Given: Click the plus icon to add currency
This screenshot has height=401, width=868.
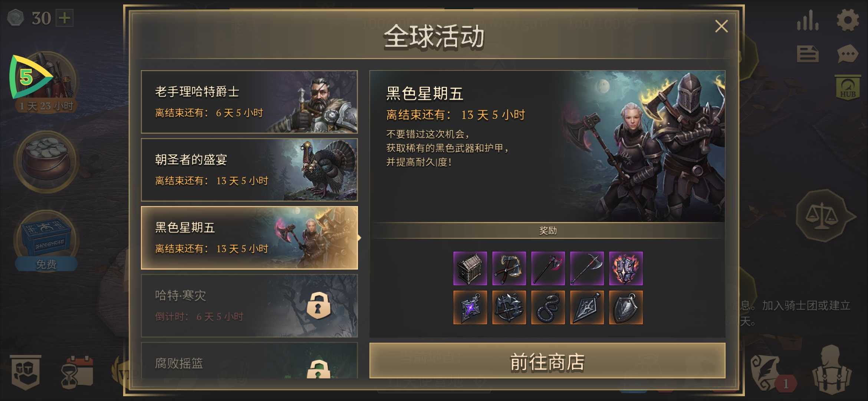Looking at the screenshot, I should coord(65,18).
